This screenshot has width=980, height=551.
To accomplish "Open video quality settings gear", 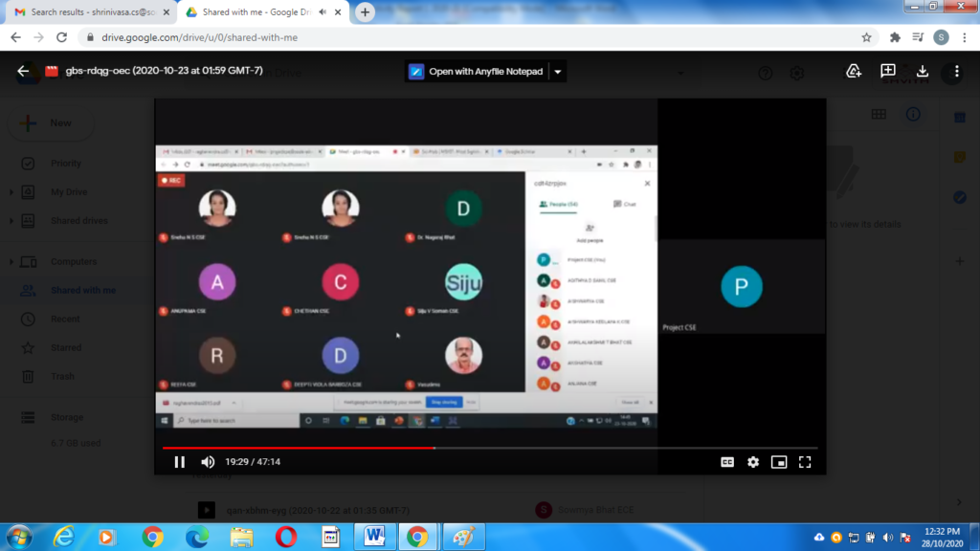I will click(x=753, y=462).
